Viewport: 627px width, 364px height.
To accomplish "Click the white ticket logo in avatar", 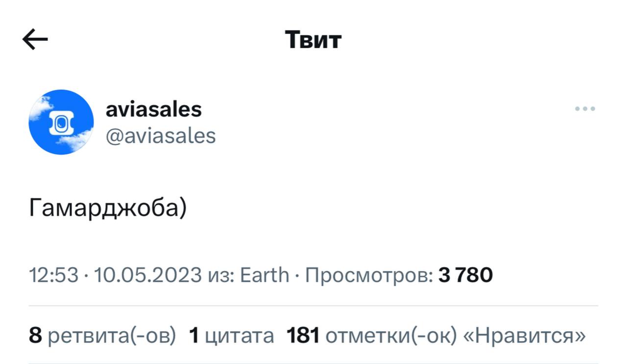I will [61, 122].
